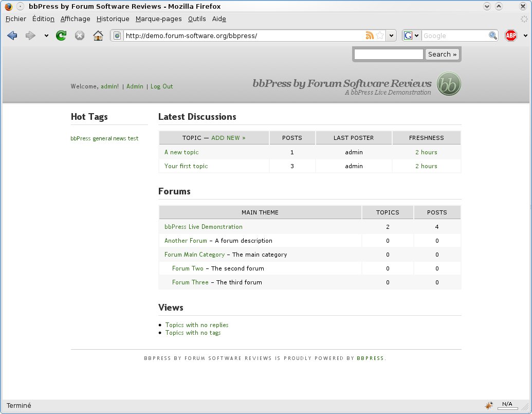Open the Adblock Plus dropdown arrow
The width and height of the screenshot is (532, 414).
coord(525,35)
